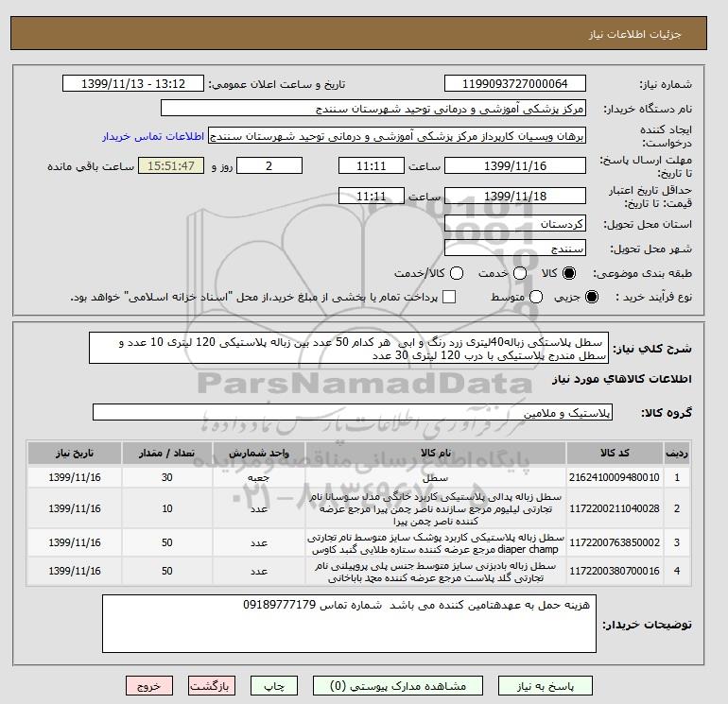Click the واحد شمارش column header
Screen dimensions: 728x704
click(259, 453)
